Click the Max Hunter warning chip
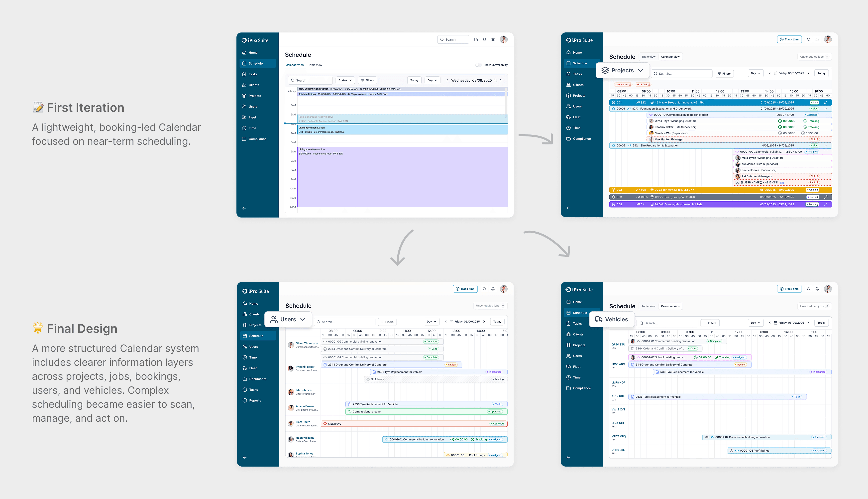The image size is (868, 499). [x=623, y=85]
